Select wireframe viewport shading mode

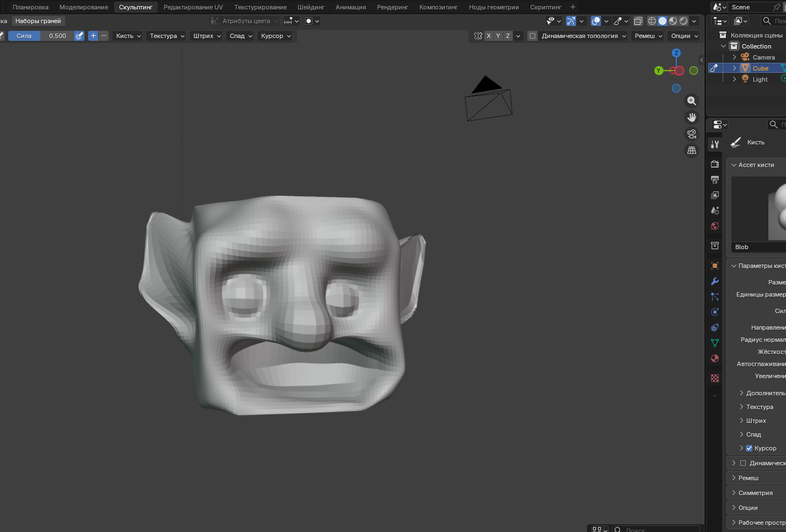click(x=652, y=21)
